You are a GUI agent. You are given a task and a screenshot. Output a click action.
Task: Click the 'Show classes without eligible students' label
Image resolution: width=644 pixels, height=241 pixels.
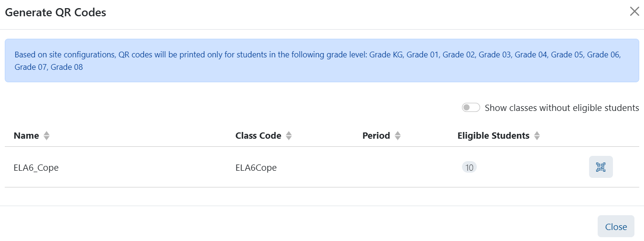click(561, 108)
